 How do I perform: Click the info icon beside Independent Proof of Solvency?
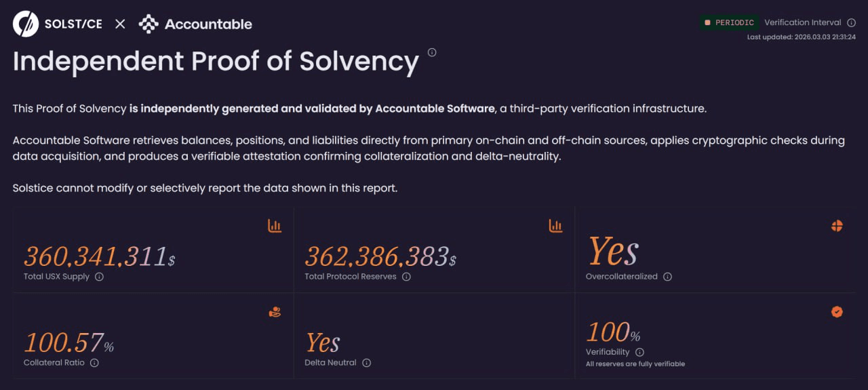tap(432, 52)
